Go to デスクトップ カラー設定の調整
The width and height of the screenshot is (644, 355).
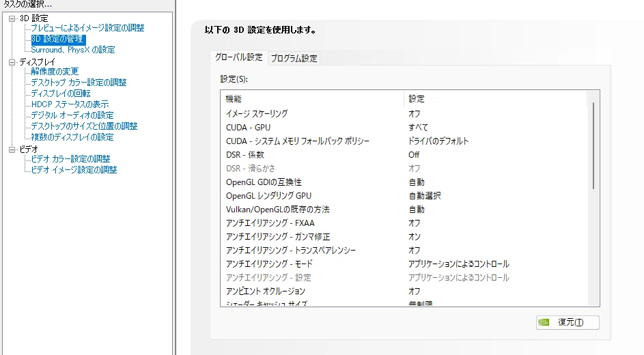click(79, 83)
